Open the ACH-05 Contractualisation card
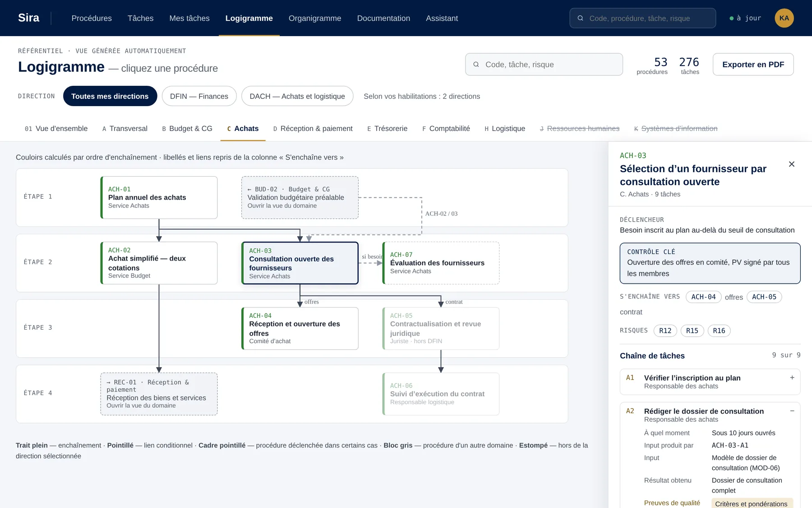This screenshot has width=812, height=508. [441, 328]
